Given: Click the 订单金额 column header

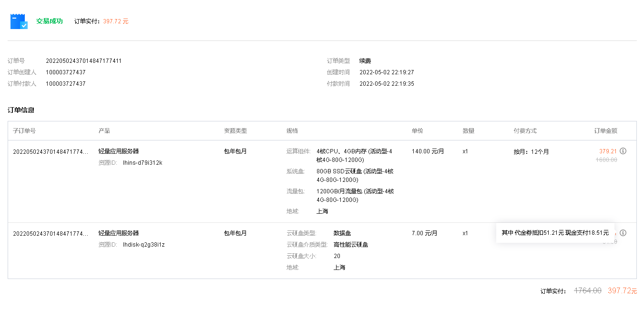Looking at the screenshot, I should coord(605,130).
